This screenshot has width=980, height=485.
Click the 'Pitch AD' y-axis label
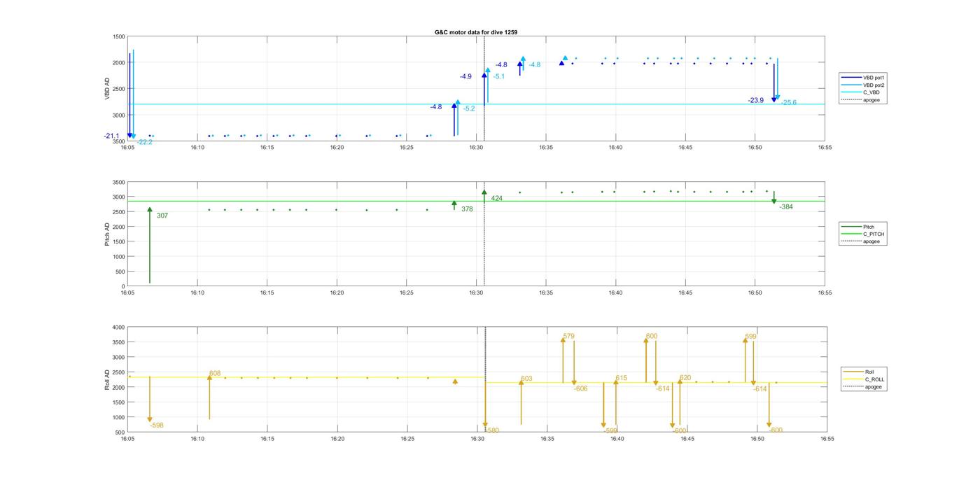coord(107,234)
